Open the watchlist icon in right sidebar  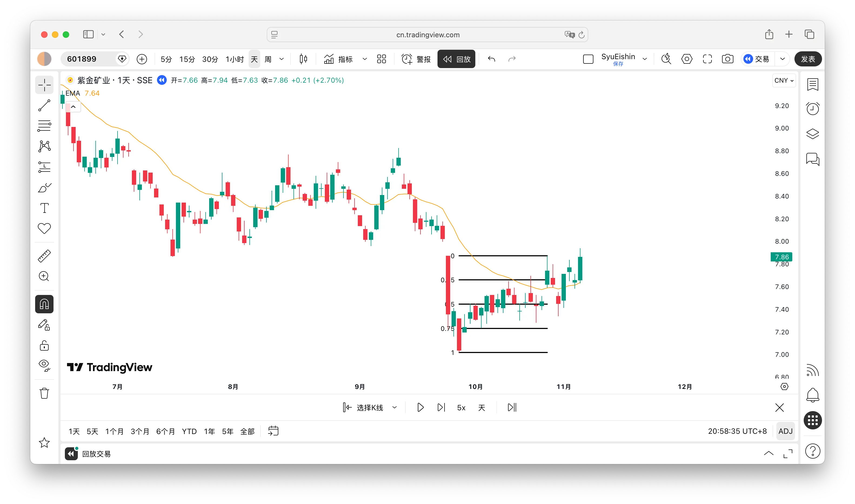coord(813,84)
